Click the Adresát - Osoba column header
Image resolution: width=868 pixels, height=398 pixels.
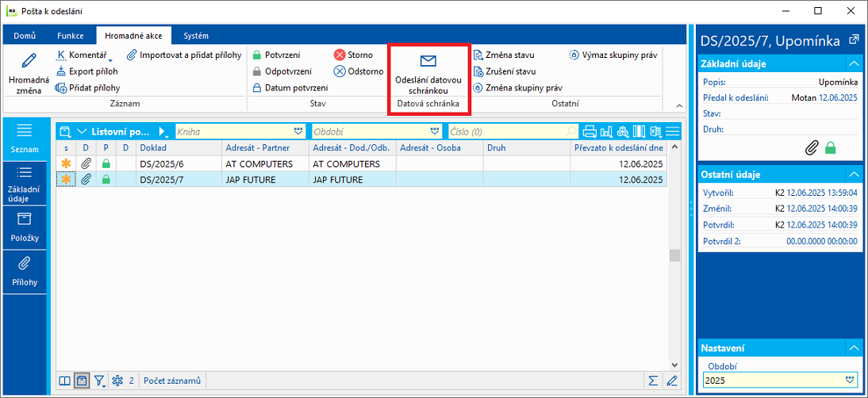tap(440, 148)
